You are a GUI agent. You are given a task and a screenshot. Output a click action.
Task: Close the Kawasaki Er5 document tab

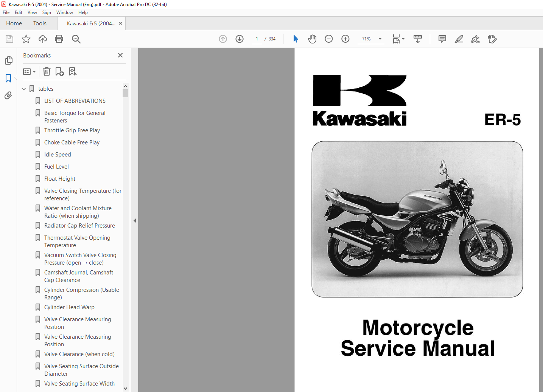[x=120, y=23]
